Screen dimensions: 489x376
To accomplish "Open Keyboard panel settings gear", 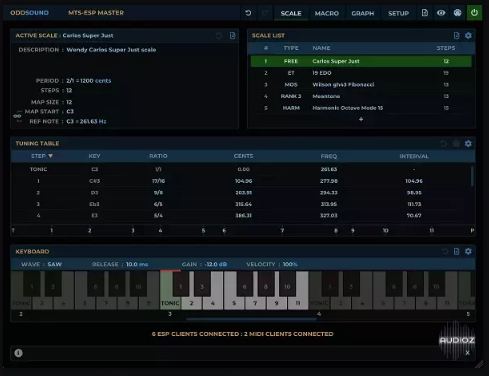I will pos(468,251).
